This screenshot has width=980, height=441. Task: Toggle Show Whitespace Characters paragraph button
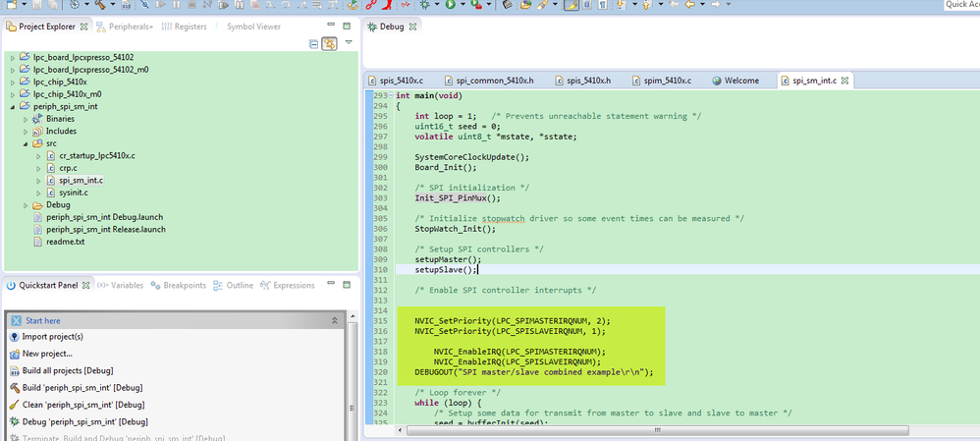601,4
